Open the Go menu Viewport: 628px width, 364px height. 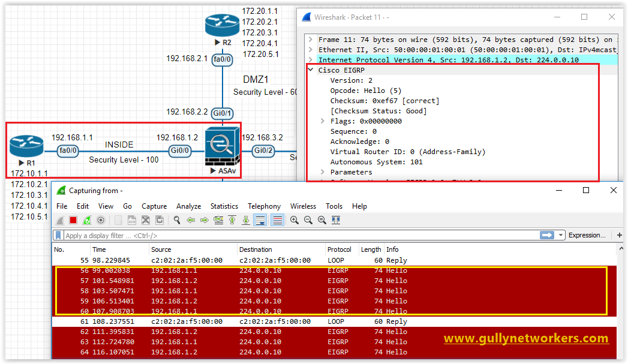coord(127,206)
